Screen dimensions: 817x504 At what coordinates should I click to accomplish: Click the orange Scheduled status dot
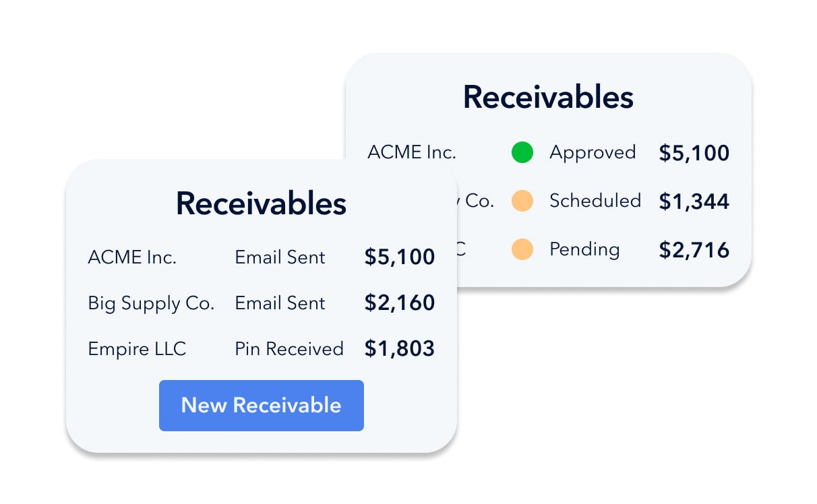(522, 201)
